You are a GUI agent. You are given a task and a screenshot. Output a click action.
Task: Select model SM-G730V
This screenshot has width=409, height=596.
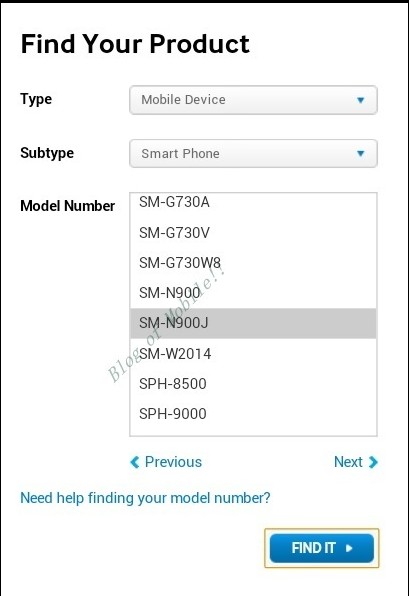[253, 233]
